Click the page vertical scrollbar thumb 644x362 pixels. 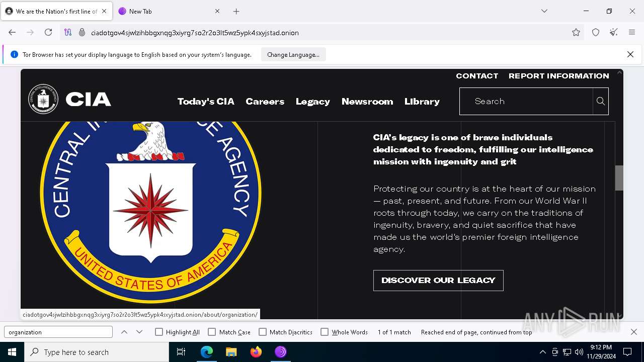(x=619, y=178)
